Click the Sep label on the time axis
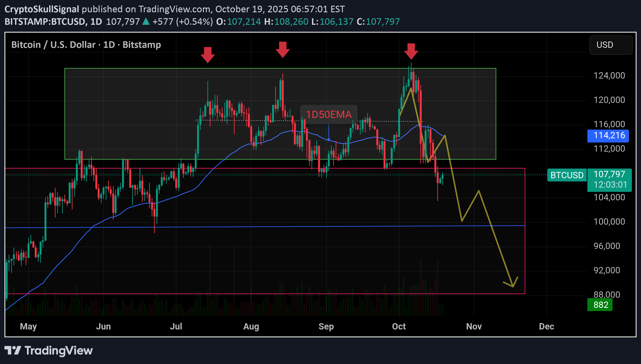Viewport: 641px width, 364px height. pos(326,326)
